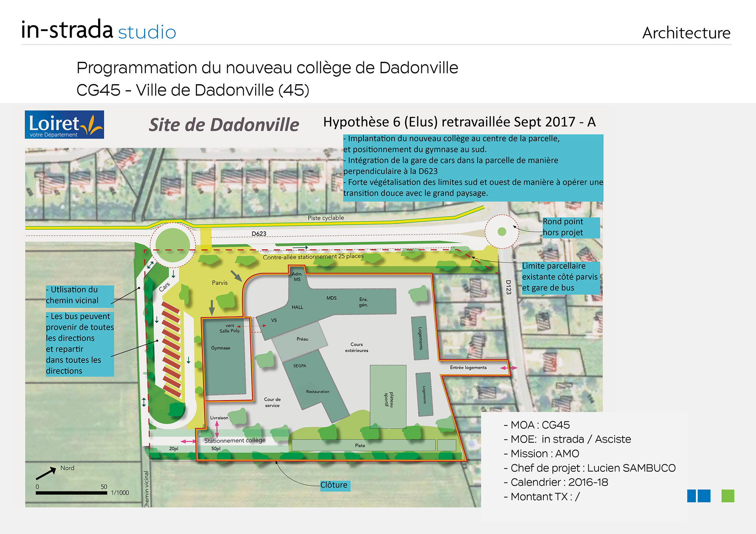Click the paired blue squares at bottom right
The width and height of the screenshot is (756, 534).
click(699, 496)
